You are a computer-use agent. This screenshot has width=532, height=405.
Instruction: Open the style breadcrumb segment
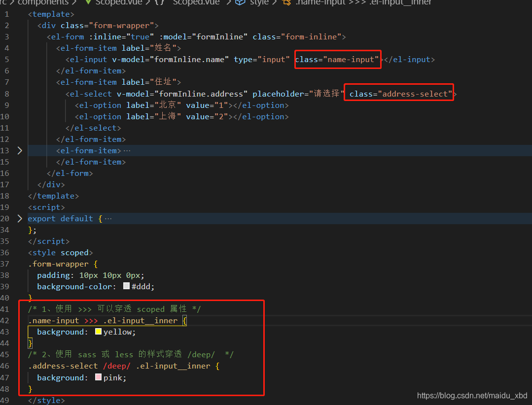pos(259,2)
